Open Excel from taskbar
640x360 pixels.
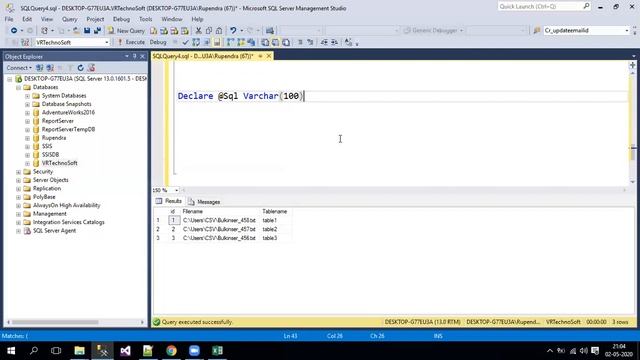pos(218,351)
